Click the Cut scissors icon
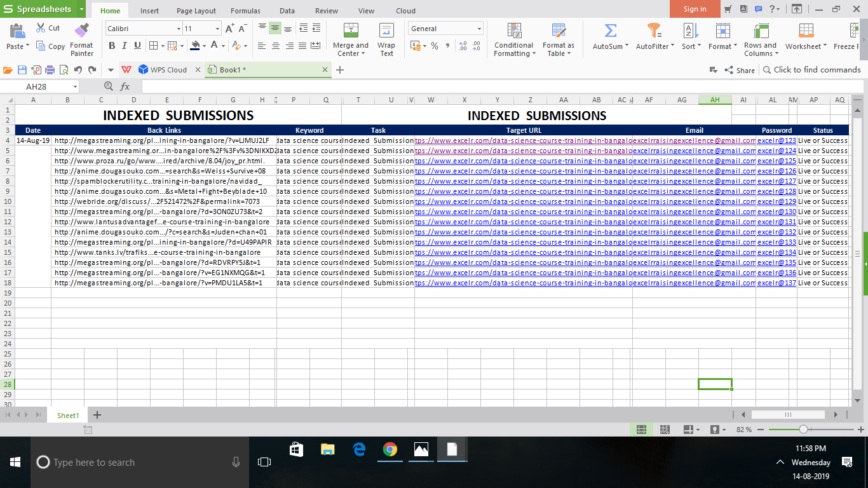Viewport: 868px width, 488px height. pos(41,28)
